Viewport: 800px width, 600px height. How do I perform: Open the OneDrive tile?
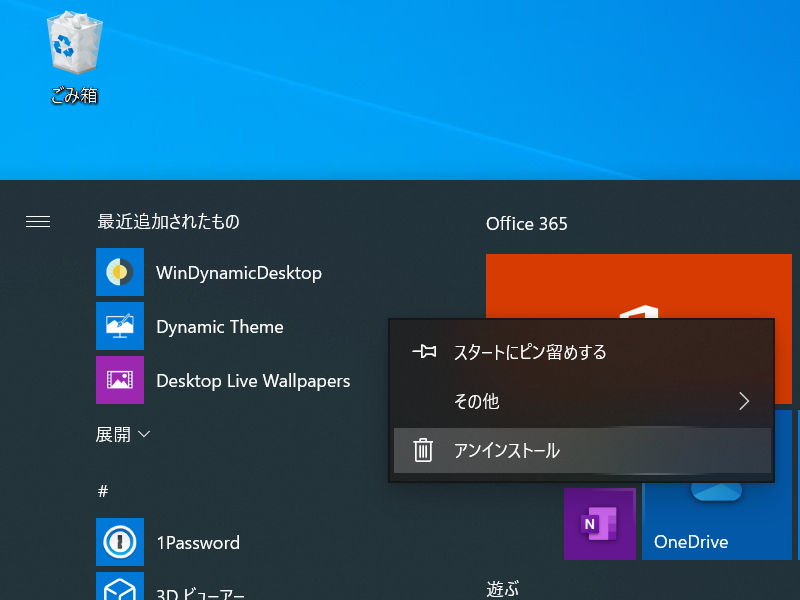716,520
